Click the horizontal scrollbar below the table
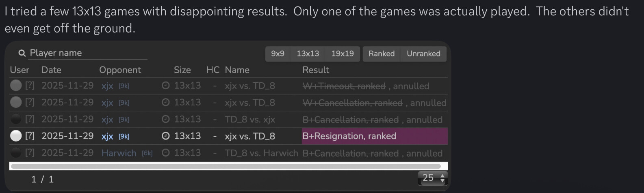 (226, 166)
